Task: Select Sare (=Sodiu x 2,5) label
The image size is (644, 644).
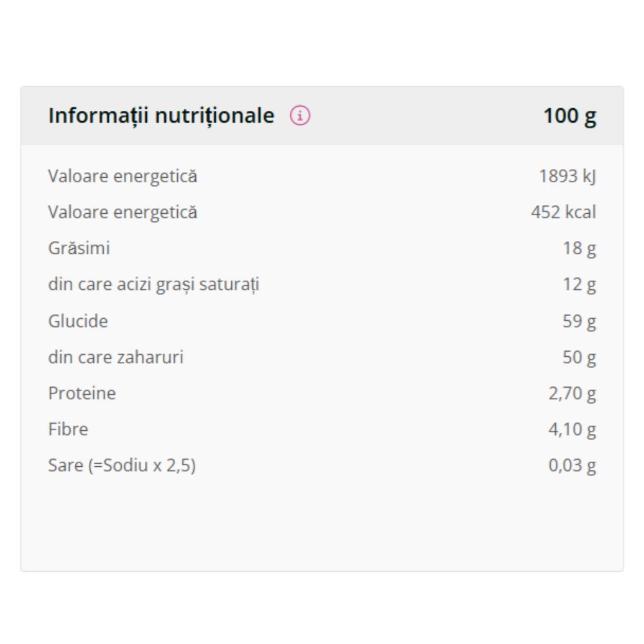Action: point(122,466)
